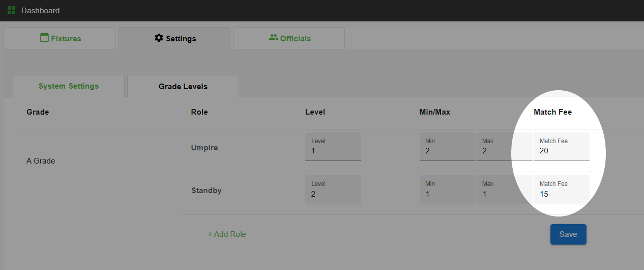Click the A Grade row label

click(x=41, y=161)
